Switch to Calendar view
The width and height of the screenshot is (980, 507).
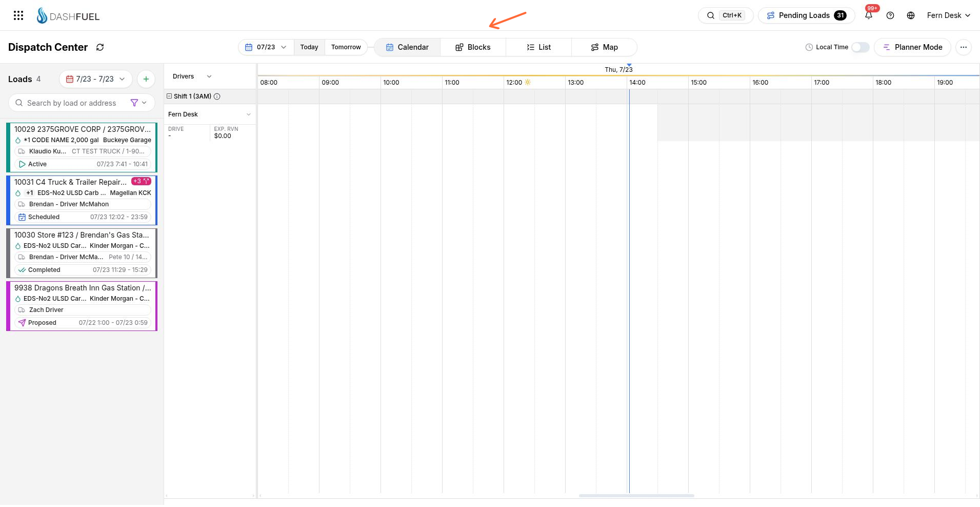pos(407,47)
